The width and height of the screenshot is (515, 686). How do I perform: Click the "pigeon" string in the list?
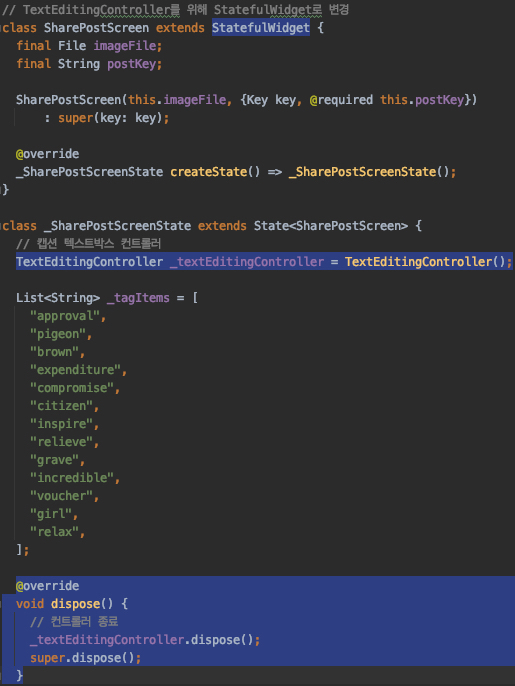pyautogui.click(x=58, y=334)
